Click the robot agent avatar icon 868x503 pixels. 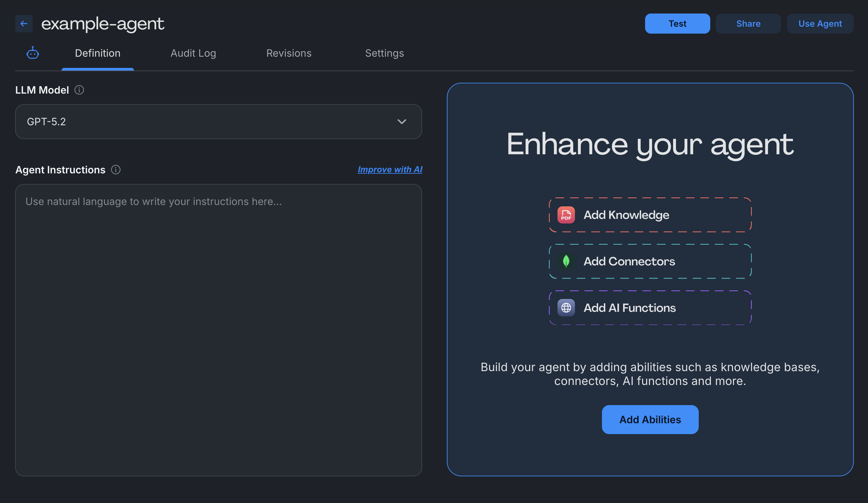click(x=32, y=53)
